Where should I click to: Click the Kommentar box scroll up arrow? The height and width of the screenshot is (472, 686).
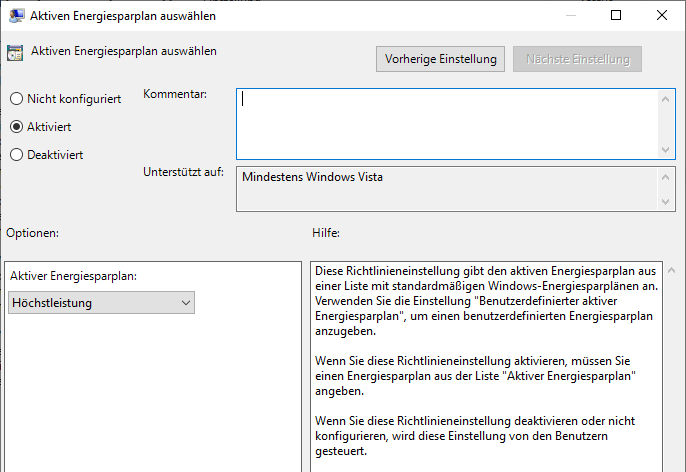pyautogui.click(x=667, y=98)
